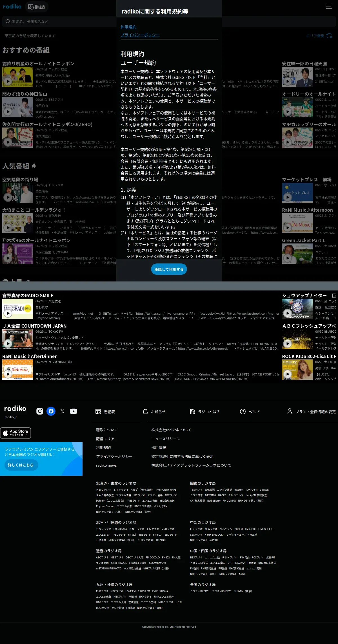This screenshot has height=644, width=338.
Task: Select NHK-FM（東京） station link
Action: click(x=243, y=591)
